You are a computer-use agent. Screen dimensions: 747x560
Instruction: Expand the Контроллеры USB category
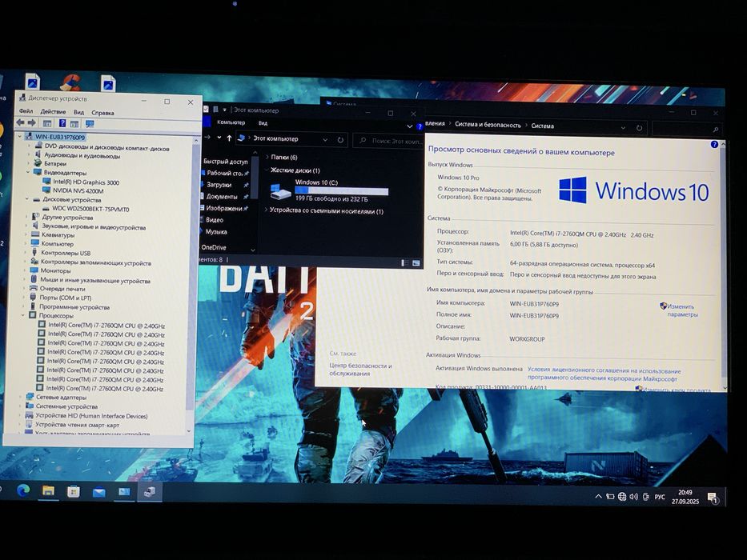(26, 252)
